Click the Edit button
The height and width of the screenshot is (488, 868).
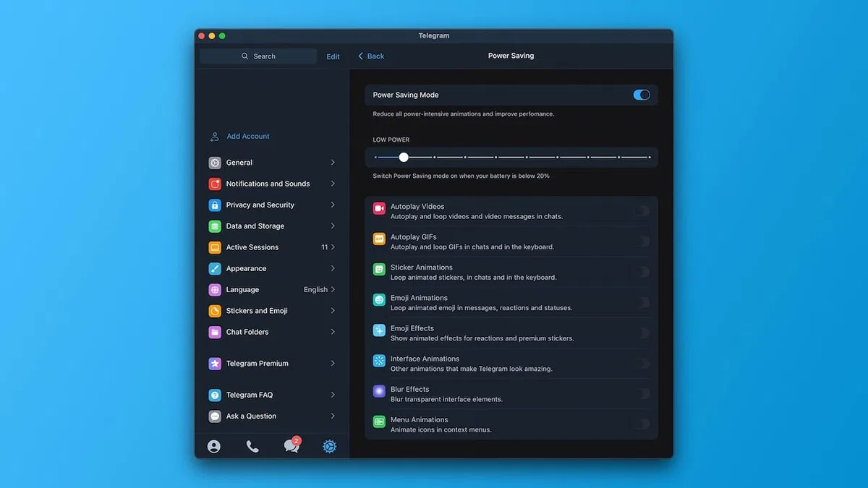(x=333, y=56)
